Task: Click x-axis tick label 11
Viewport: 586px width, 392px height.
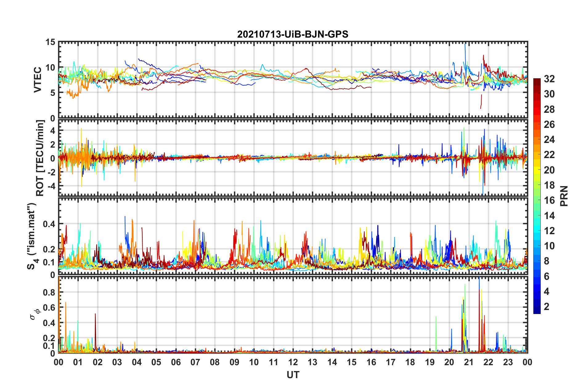Action: tap(274, 362)
